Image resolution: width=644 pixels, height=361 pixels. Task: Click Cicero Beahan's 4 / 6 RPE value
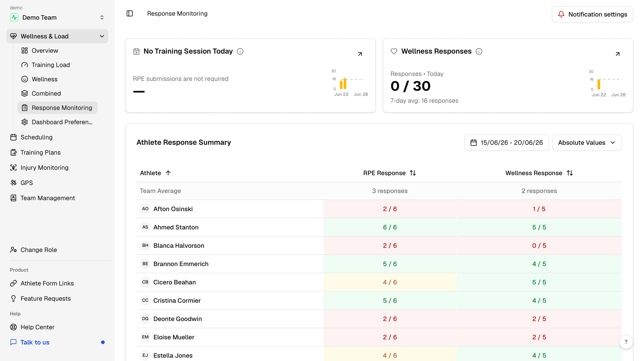pyautogui.click(x=390, y=282)
